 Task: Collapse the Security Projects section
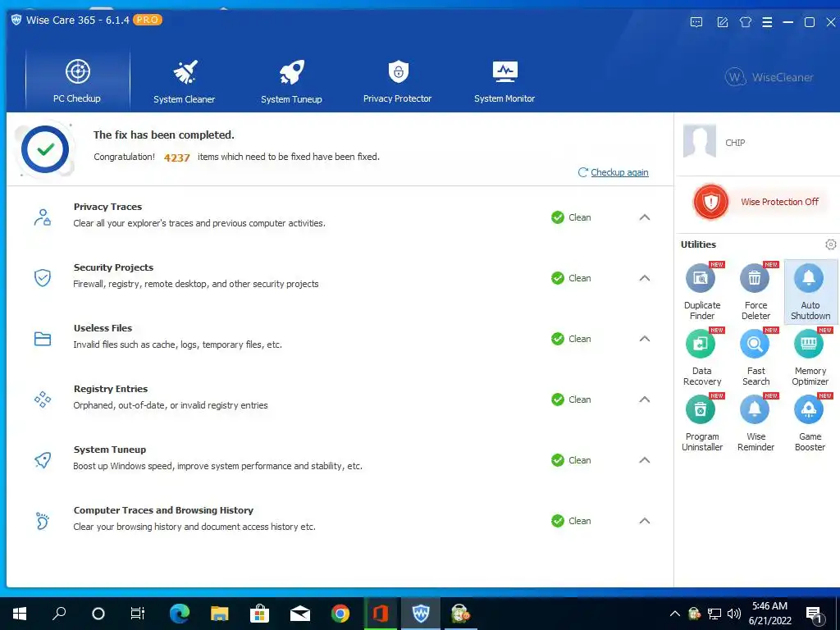(645, 278)
